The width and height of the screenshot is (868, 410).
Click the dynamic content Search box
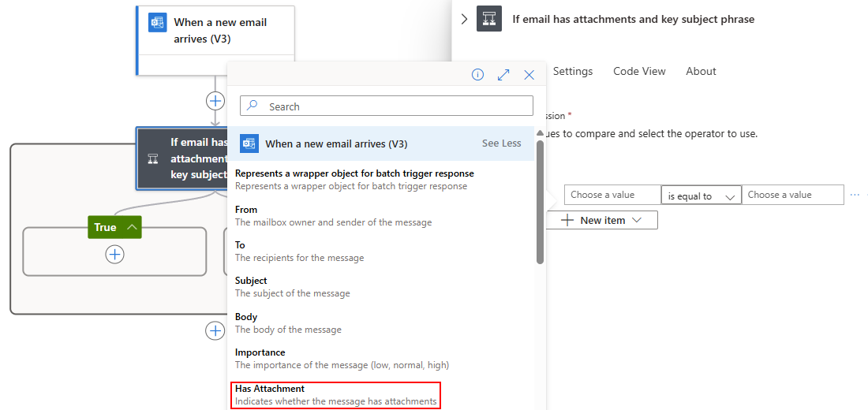[387, 106]
